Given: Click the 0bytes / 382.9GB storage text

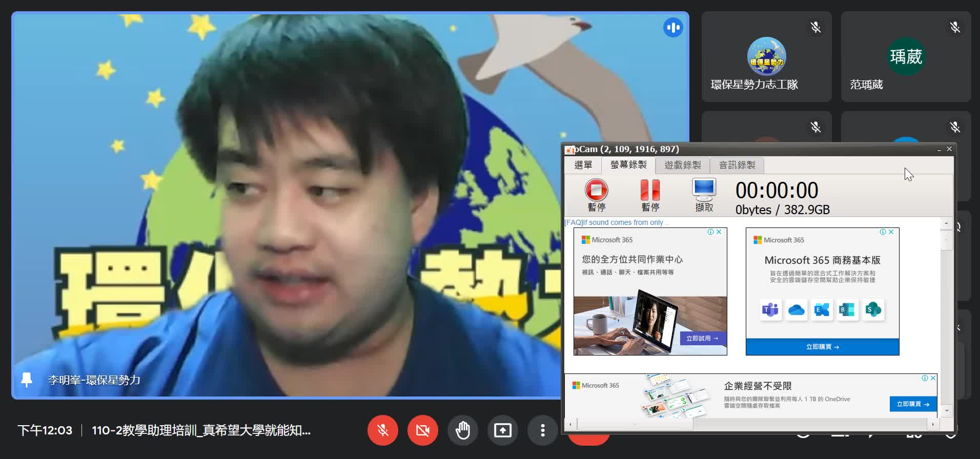Looking at the screenshot, I should tap(782, 210).
